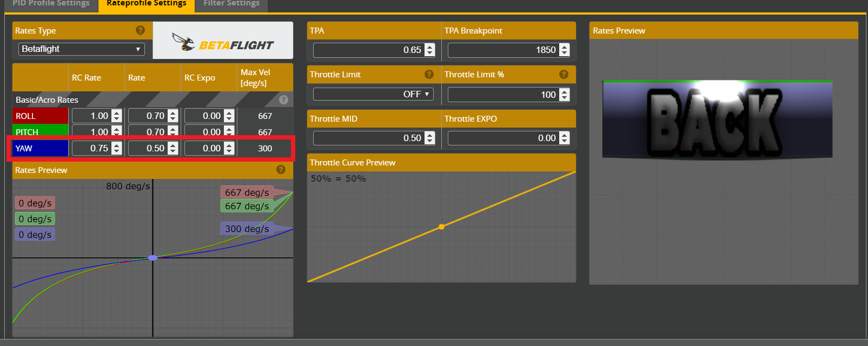This screenshot has height=346, width=868.
Task: Select the Rateprofile Settings tab
Action: pyautogui.click(x=147, y=3)
